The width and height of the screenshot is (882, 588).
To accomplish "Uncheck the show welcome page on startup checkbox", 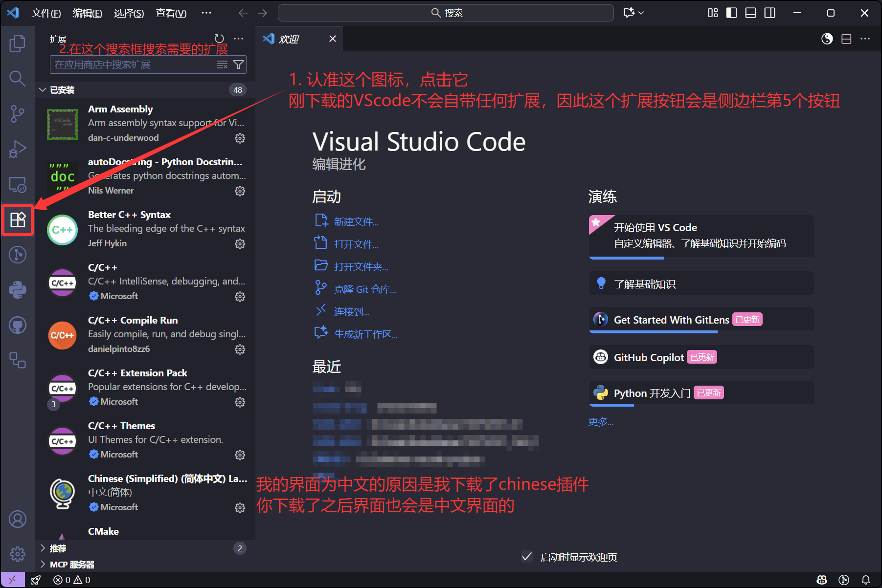I will 527,557.
